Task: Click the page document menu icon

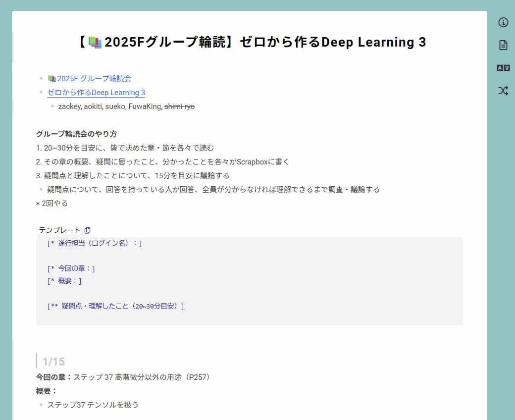Action: [503, 45]
